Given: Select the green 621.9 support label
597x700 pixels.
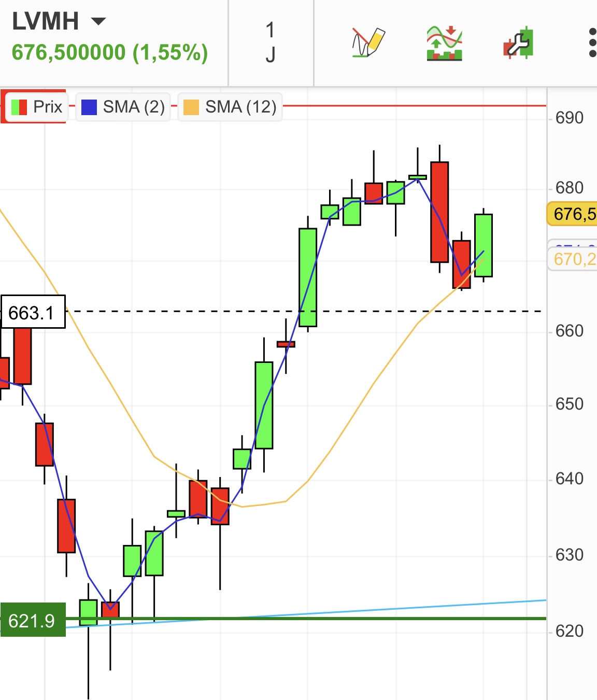Looking at the screenshot, I should [33, 620].
